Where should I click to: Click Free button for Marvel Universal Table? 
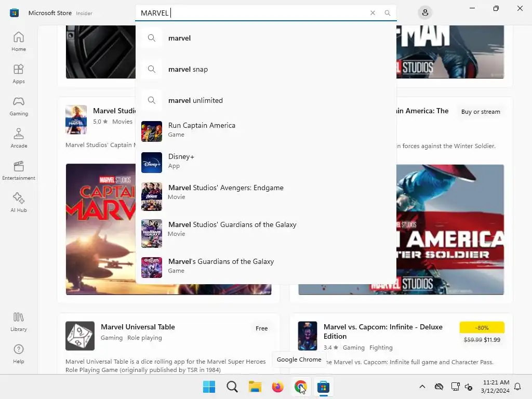[262, 328]
